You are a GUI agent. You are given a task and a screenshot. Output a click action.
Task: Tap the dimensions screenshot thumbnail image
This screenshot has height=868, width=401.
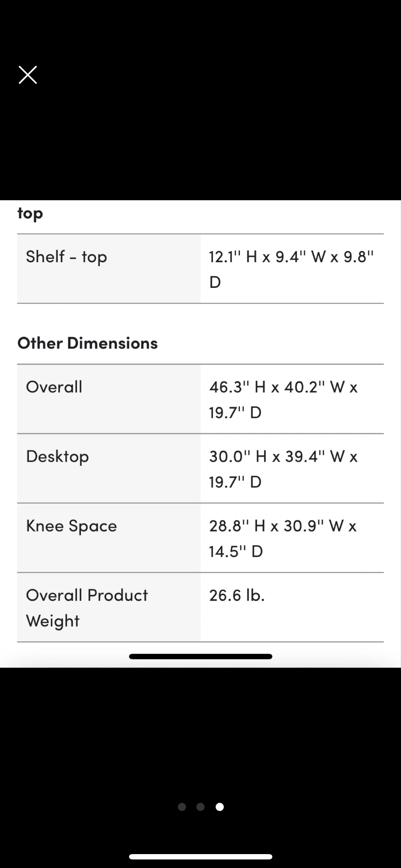[200, 434]
